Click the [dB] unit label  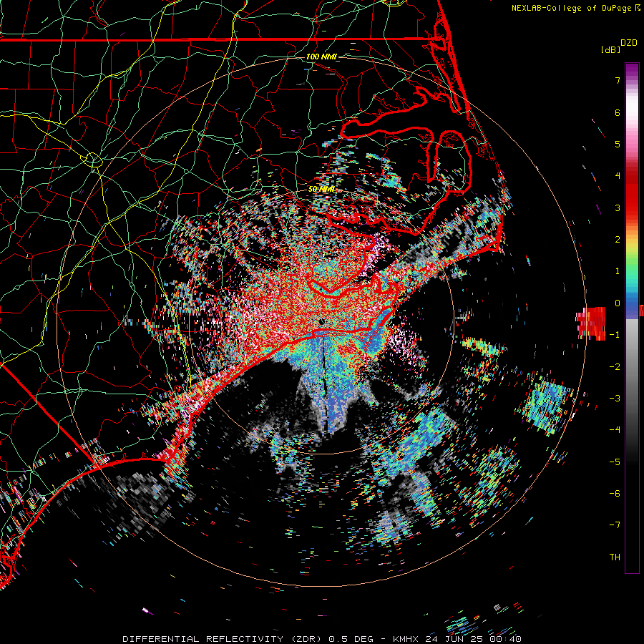coord(610,49)
